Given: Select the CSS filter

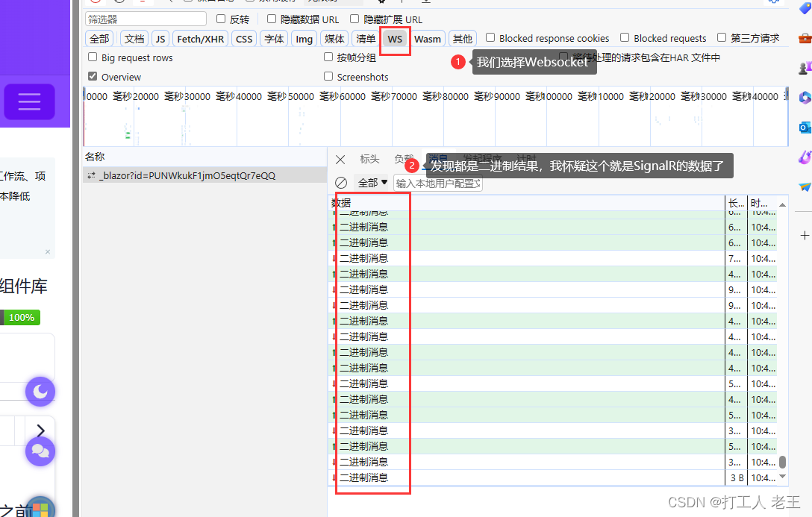Looking at the screenshot, I should 244,39.
